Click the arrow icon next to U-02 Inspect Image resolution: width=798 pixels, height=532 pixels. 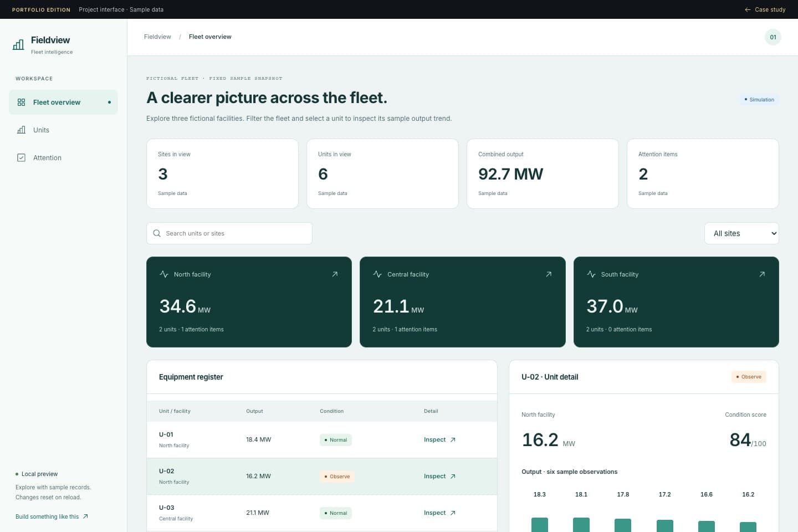click(x=453, y=477)
